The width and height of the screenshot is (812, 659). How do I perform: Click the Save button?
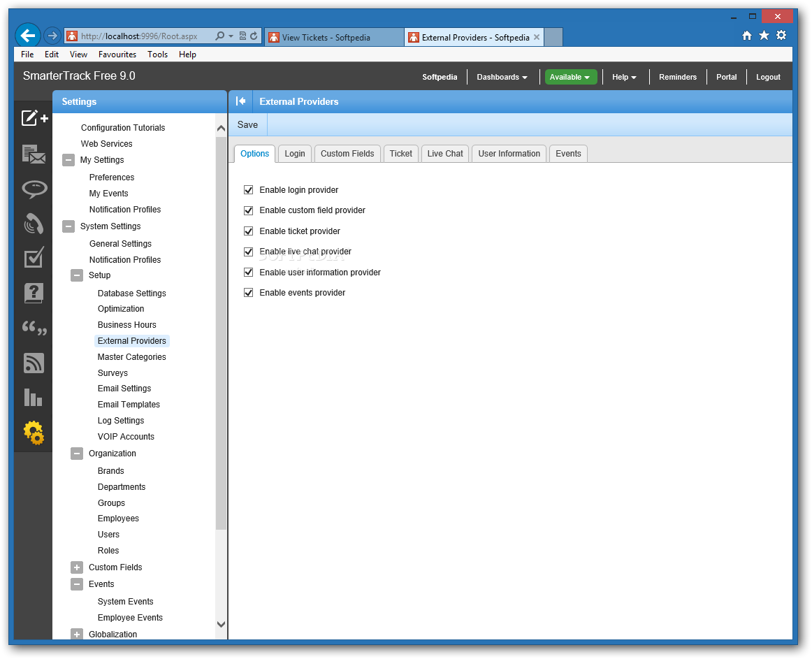[247, 125]
